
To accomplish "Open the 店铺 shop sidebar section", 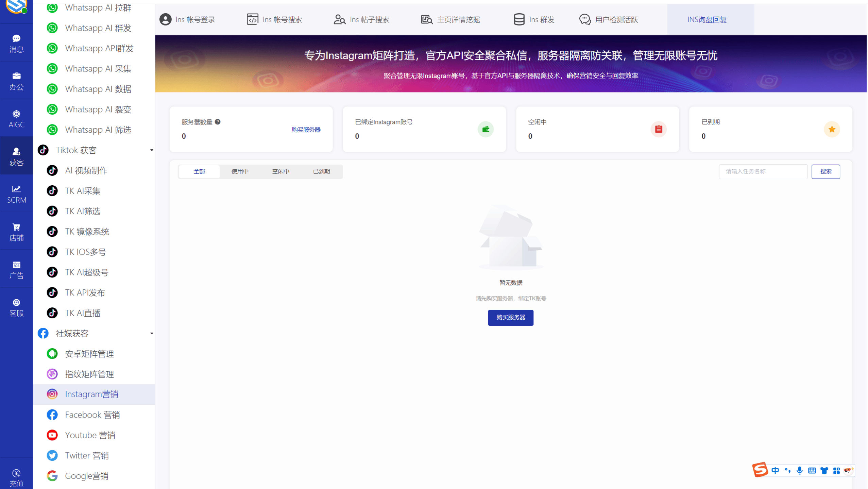I will [x=16, y=231].
